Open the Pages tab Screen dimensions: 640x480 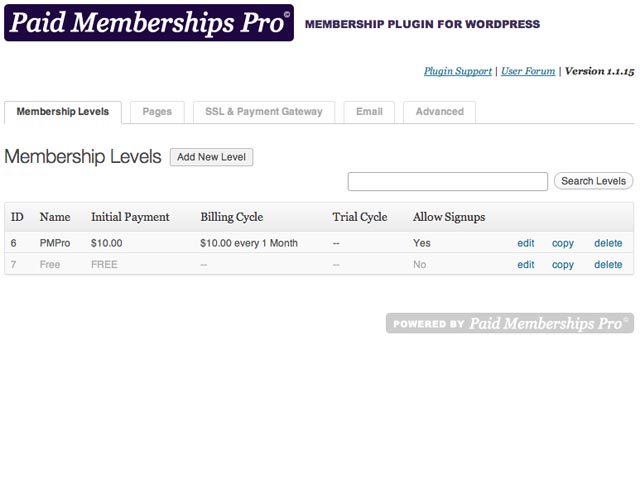(x=157, y=112)
